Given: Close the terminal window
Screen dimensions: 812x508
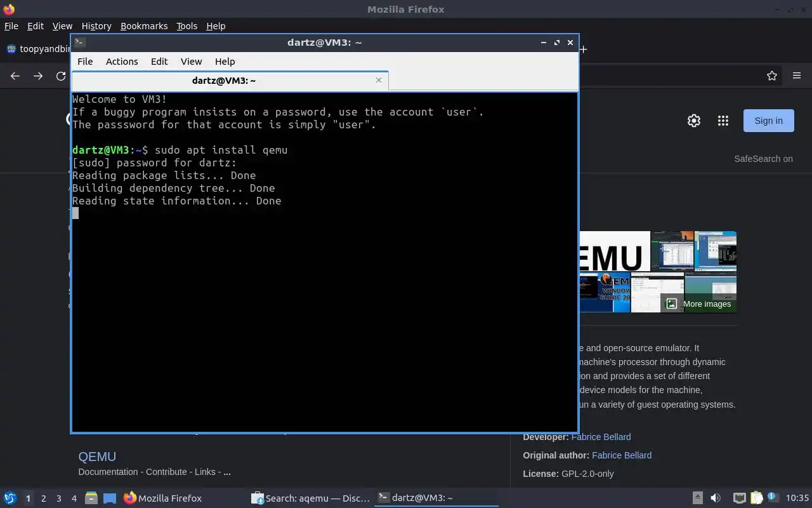Looking at the screenshot, I should click(570, 43).
